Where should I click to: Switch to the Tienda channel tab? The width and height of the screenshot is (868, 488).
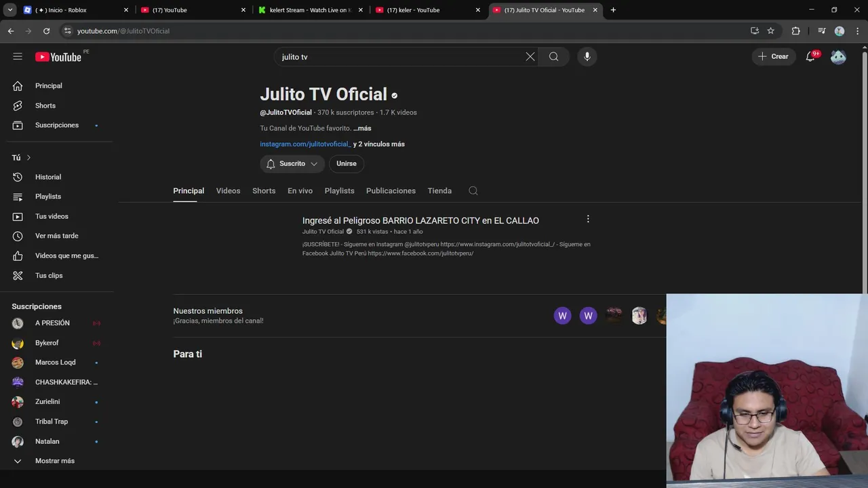pyautogui.click(x=439, y=191)
